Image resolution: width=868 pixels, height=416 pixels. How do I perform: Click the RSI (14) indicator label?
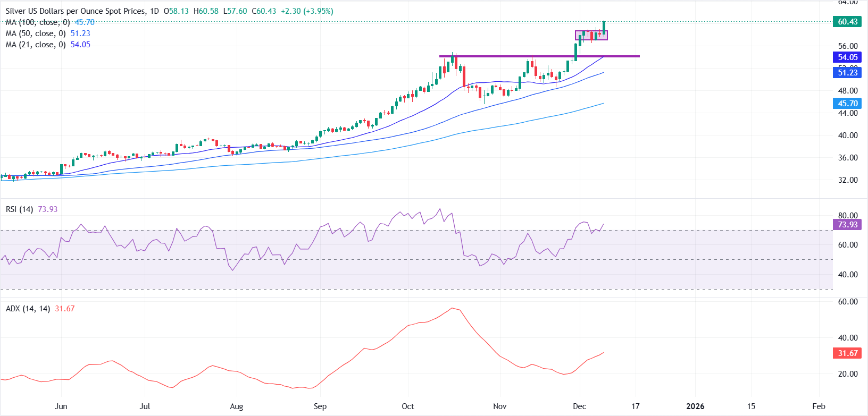[19, 209]
